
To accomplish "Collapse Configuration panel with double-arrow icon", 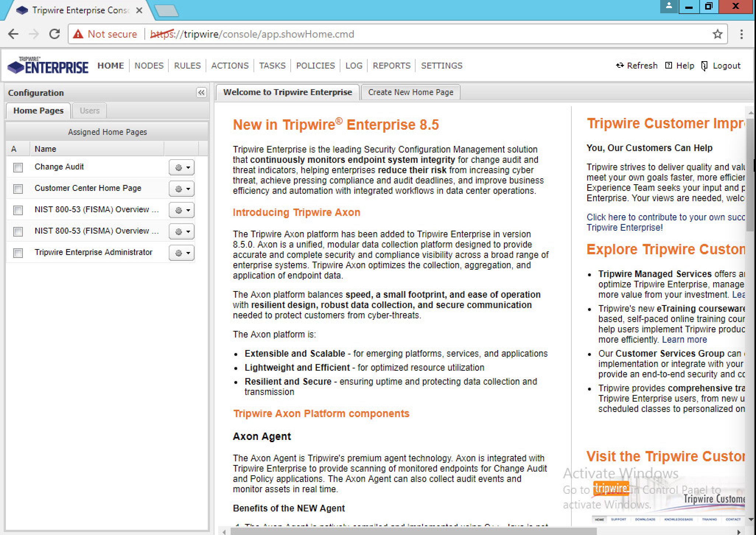I will (x=201, y=92).
